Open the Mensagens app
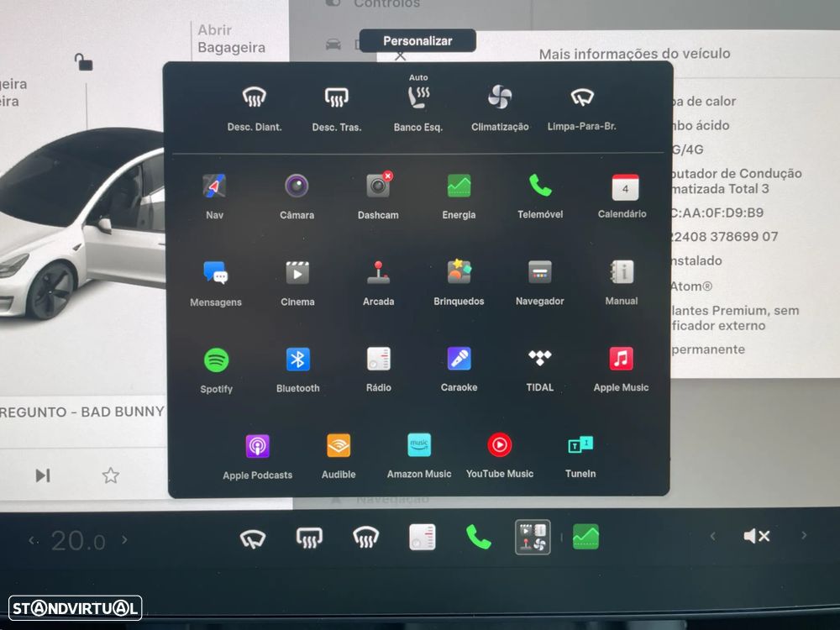The height and width of the screenshot is (630, 840). (216, 283)
